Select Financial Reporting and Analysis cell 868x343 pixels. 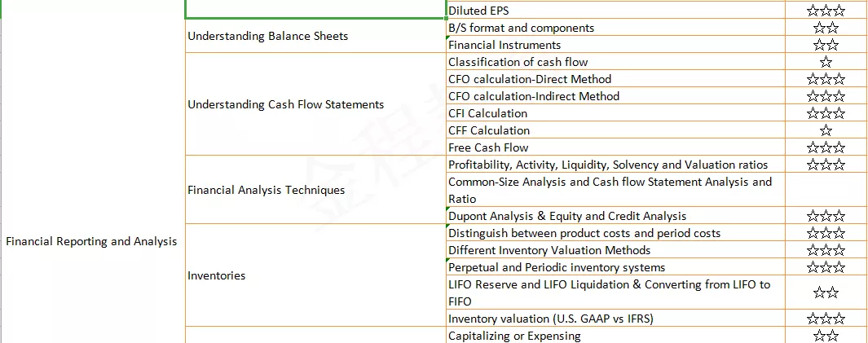92,241
